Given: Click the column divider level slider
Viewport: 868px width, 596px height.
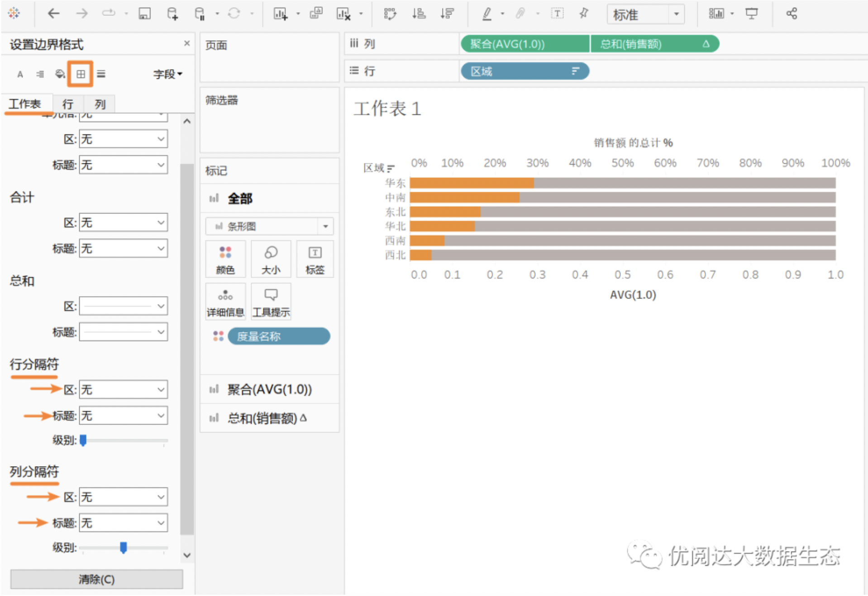Looking at the screenshot, I should point(123,548).
